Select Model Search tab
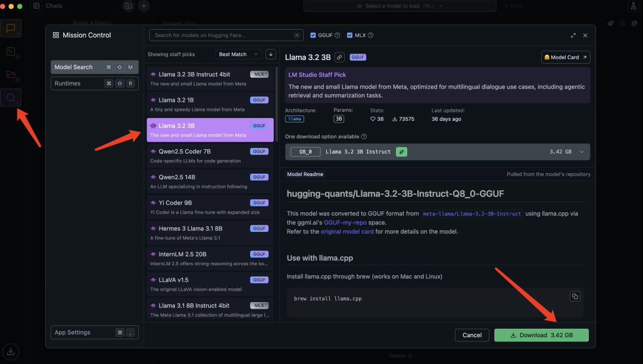 pos(94,67)
